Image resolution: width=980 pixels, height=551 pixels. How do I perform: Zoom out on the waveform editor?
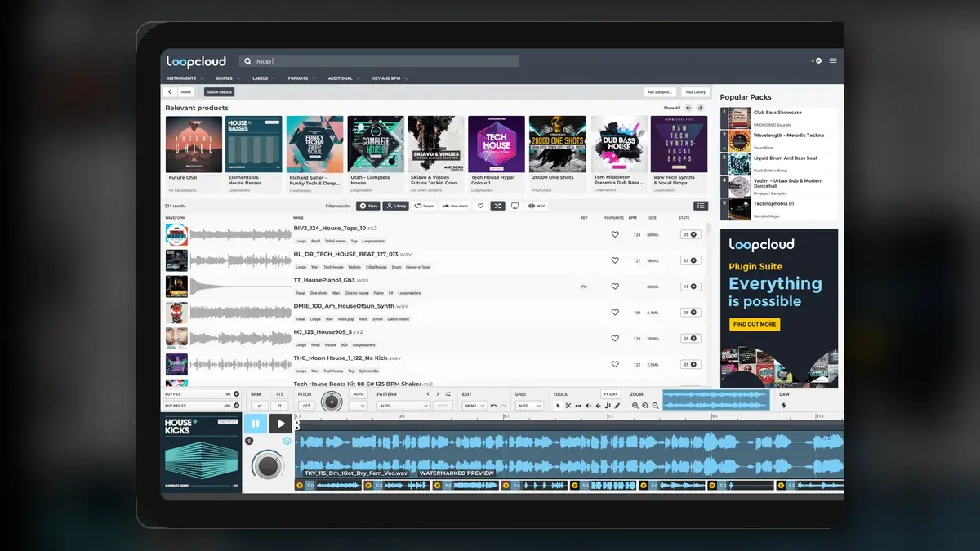[x=655, y=406]
